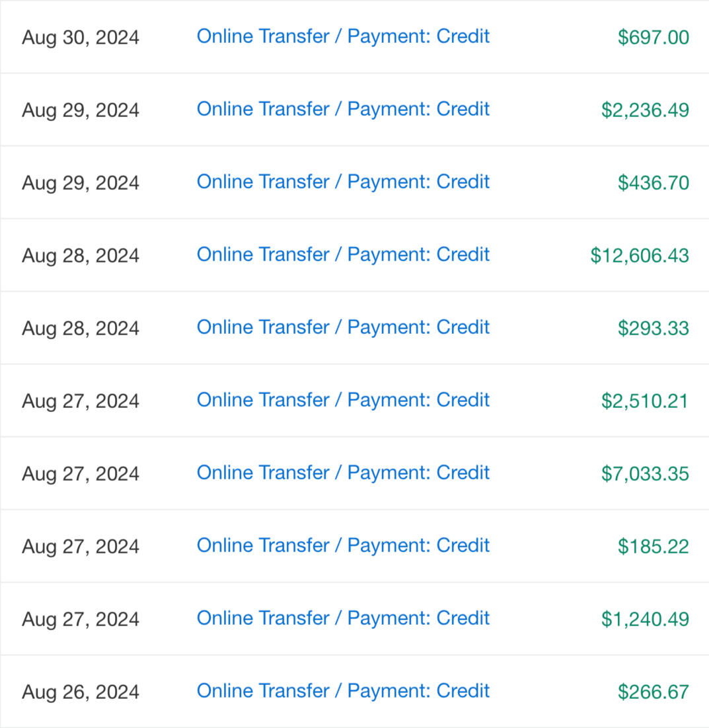Select the $12,606.43 credit amount
The image size is (709, 728).
pyautogui.click(x=639, y=255)
